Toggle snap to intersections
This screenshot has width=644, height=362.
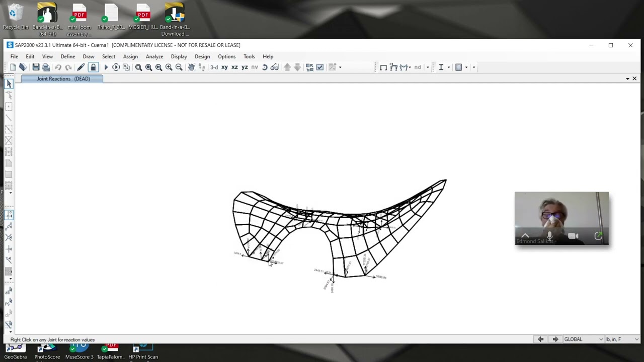click(9, 237)
